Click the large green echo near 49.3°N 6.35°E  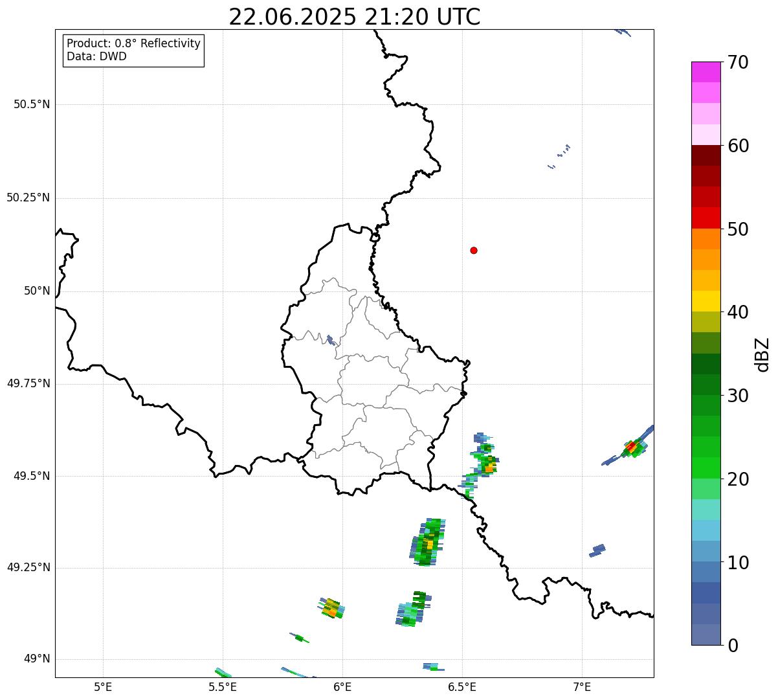pyautogui.click(x=427, y=543)
